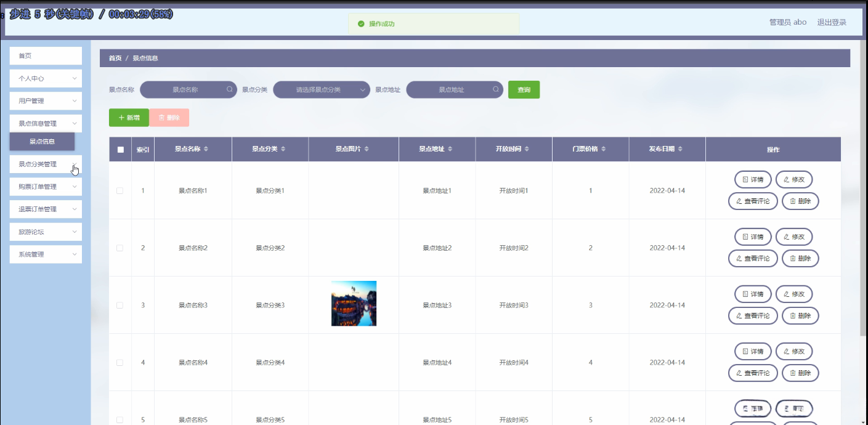The height and width of the screenshot is (425, 868).
Task: Click green 新增 button
Action: [x=129, y=118]
